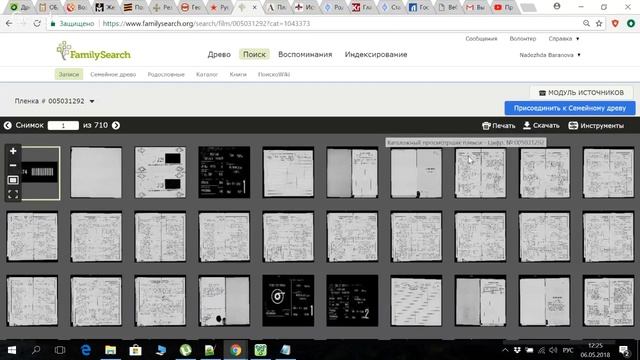Open Chrome profile avatar icon
This screenshot has height=360, width=640.
(557, 7)
